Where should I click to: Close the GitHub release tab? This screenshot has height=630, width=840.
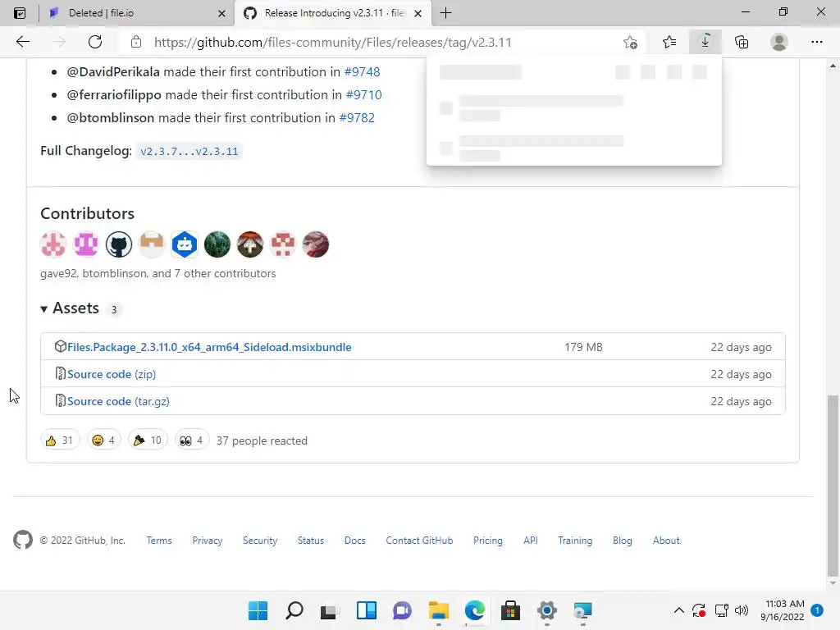[x=418, y=13]
